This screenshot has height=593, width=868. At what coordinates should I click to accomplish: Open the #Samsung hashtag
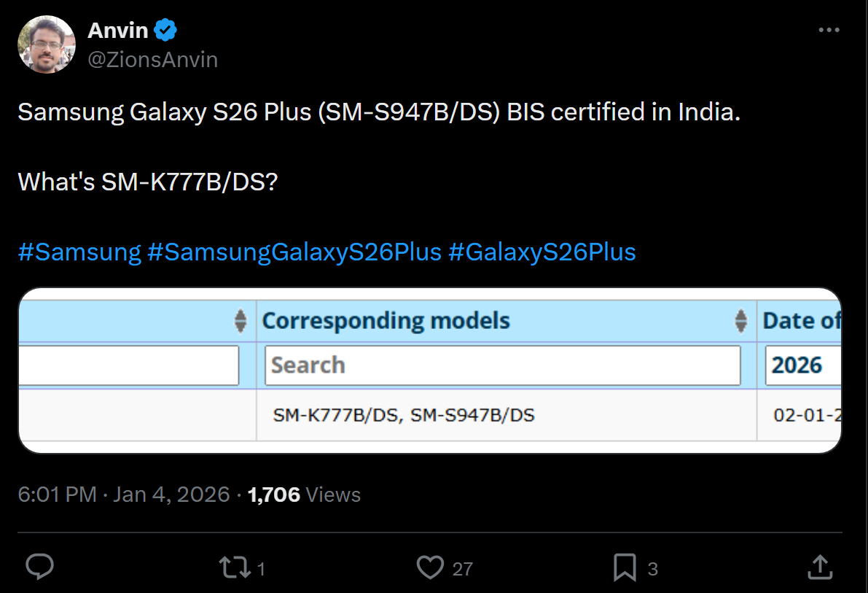coord(79,252)
